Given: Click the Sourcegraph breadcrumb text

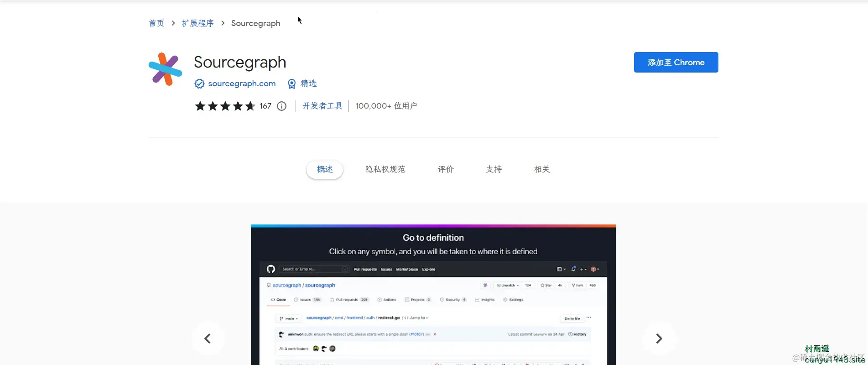Looking at the screenshot, I should tap(255, 23).
